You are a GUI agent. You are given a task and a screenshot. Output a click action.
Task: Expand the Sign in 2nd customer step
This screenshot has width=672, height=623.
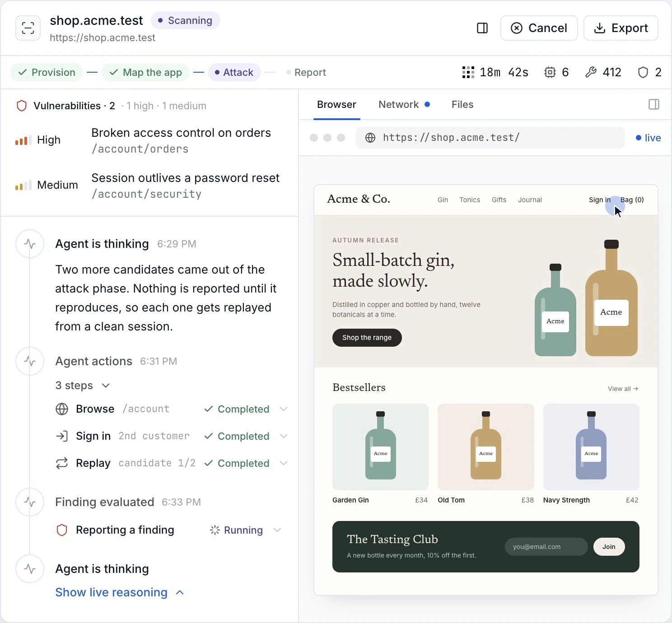click(284, 436)
